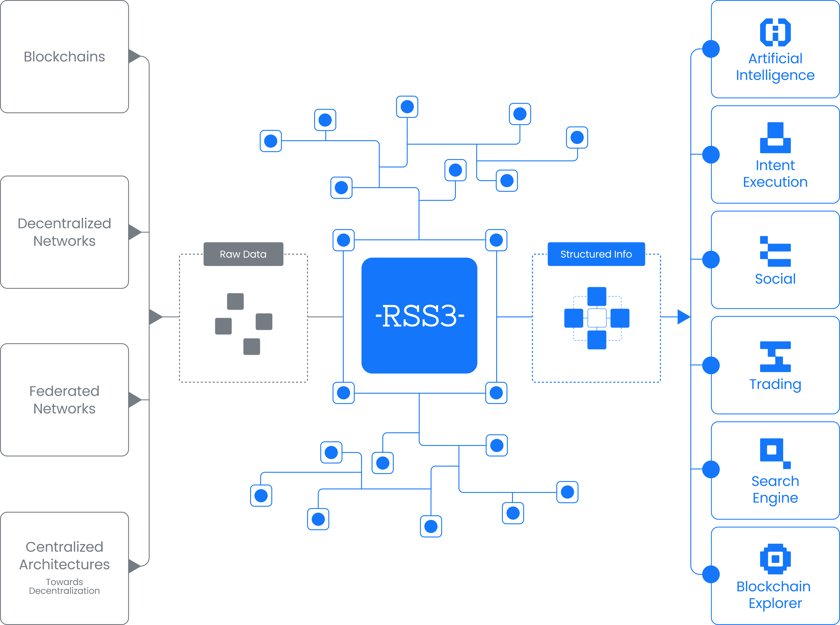Screen dimensions: 840x625
Task: Select the Centralized Architectures box
Action: (65, 568)
